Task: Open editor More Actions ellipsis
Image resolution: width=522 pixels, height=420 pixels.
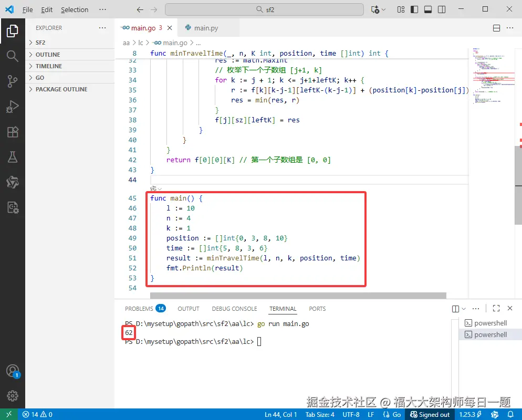Action: click(x=510, y=28)
